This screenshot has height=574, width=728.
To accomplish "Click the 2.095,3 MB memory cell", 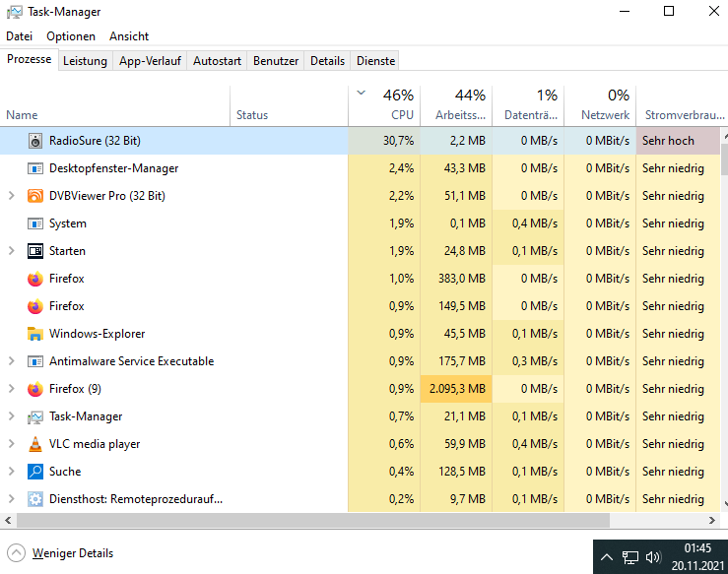I will click(456, 389).
